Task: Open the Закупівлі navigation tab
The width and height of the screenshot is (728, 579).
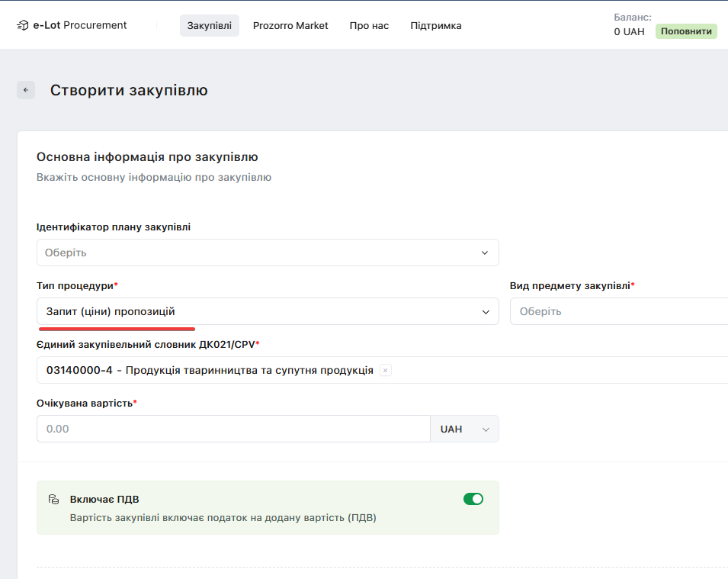Action: [210, 26]
